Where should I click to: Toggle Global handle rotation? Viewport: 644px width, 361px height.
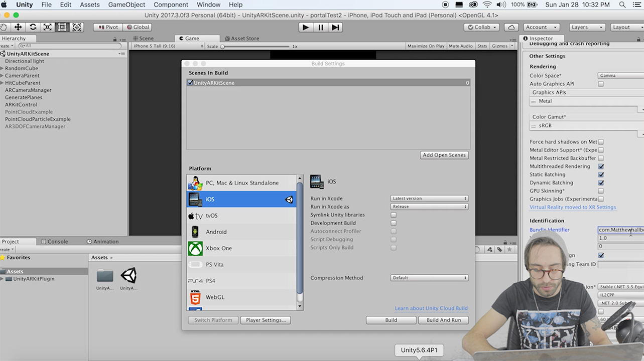[137, 27]
